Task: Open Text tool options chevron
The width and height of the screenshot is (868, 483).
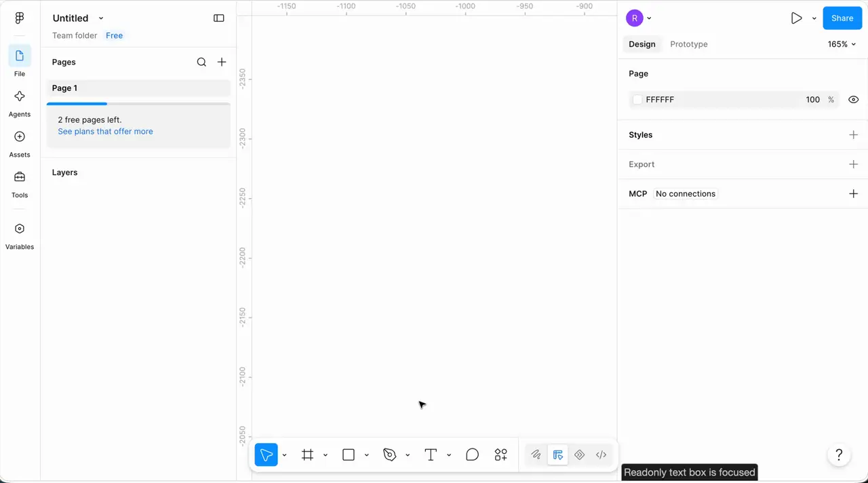Action: 449,455
